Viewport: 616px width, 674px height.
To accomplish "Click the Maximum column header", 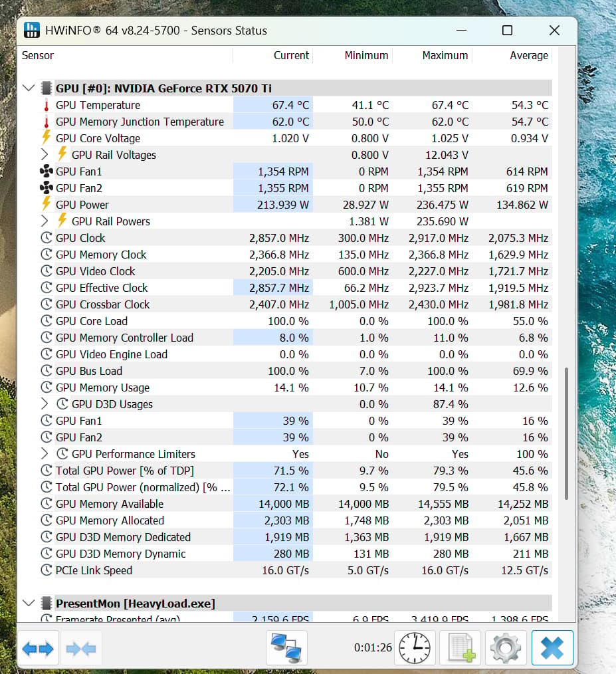I will click(445, 55).
